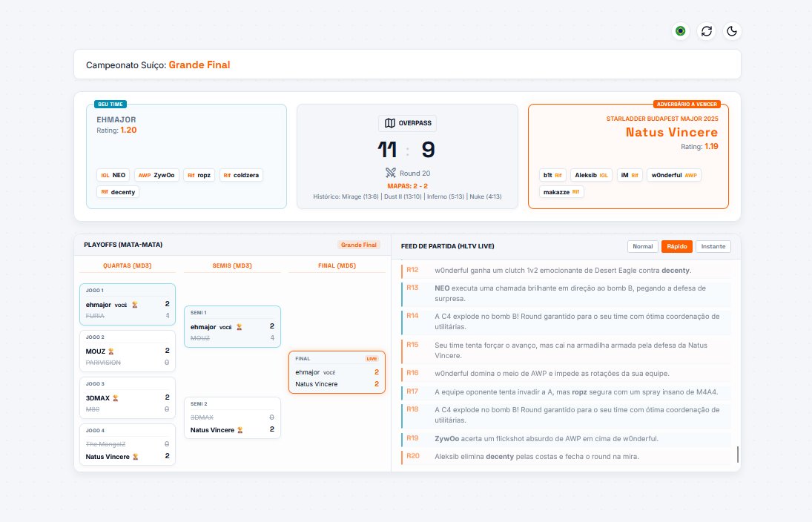The width and height of the screenshot is (812, 522).
Task: Click EHMAJOR's rating value 1.20
Action: 128,130
